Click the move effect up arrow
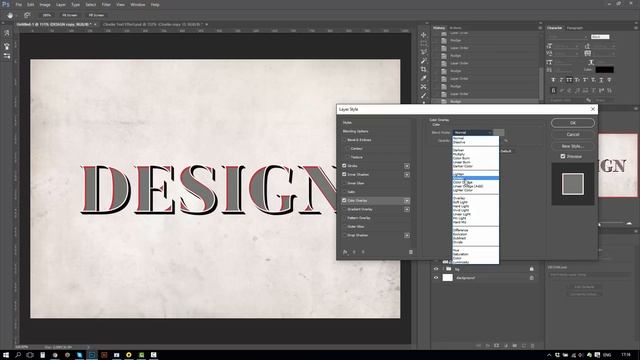This screenshot has height=360, width=640. point(354,252)
